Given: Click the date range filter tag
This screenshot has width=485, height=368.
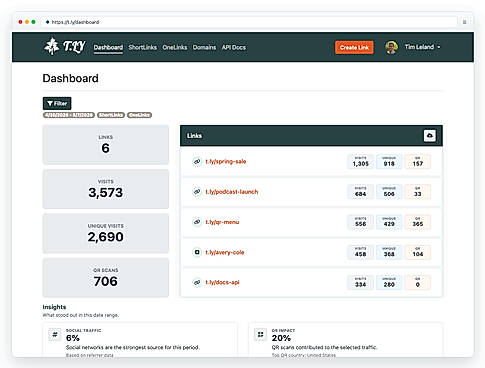Looking at the screenshot, I should pyautogui.click(x=69, y=115).
